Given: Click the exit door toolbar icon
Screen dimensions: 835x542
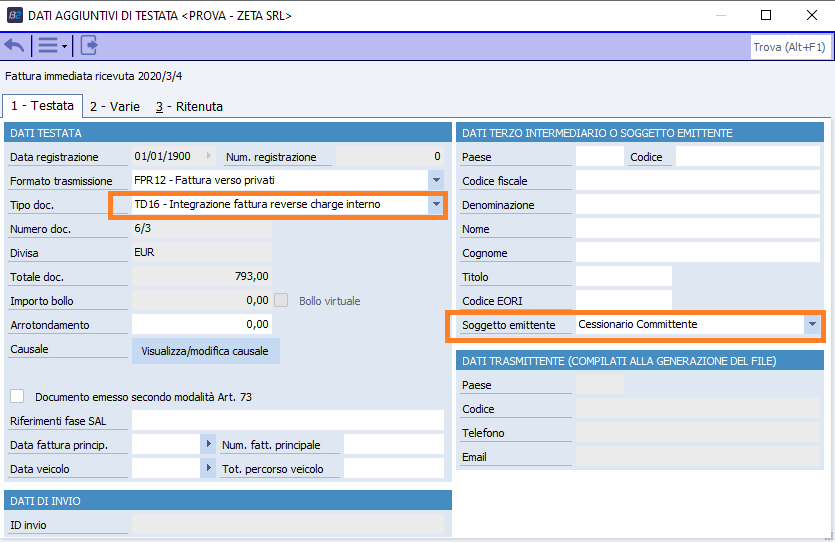Looking at the screenshot, I should [90, 46].
